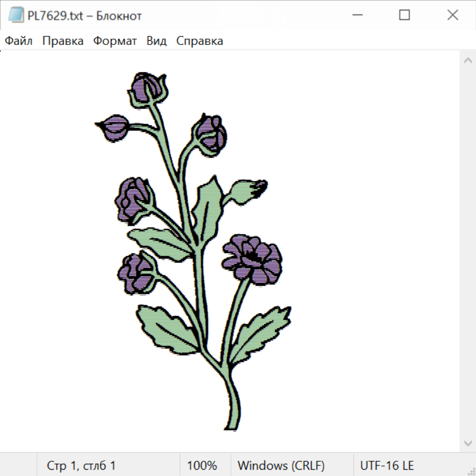The image size is (476, 476).
Task: Maximize the Notepad window
Action: [x=405, y=15]
